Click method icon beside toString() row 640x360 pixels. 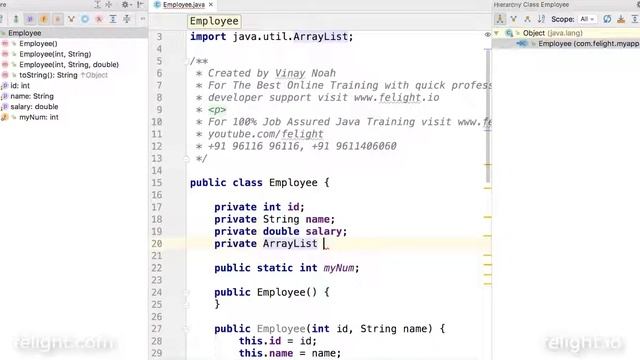click(5, 75)
